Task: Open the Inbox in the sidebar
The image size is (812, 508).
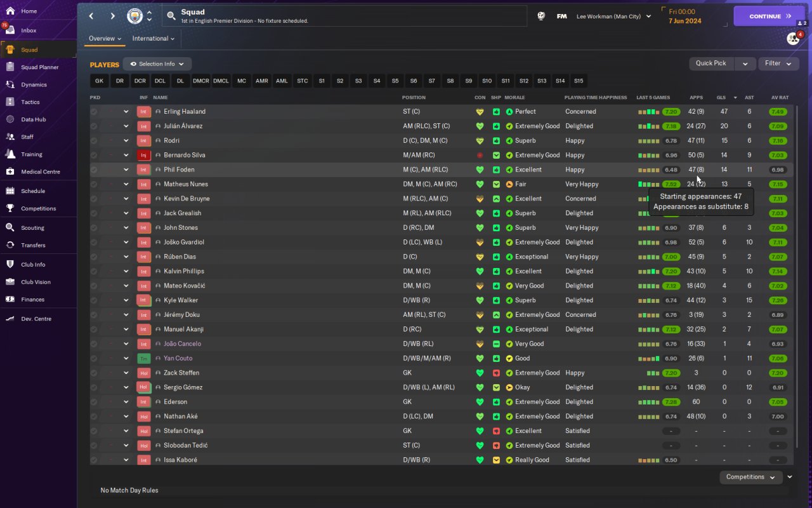Action: tap(29, 30)
